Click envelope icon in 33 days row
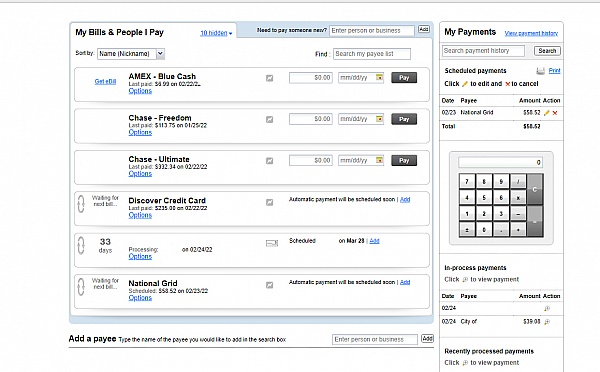Image resolution: width=600 pixels, height=372 pixels. pyautogui.click(x=272, y=243)
